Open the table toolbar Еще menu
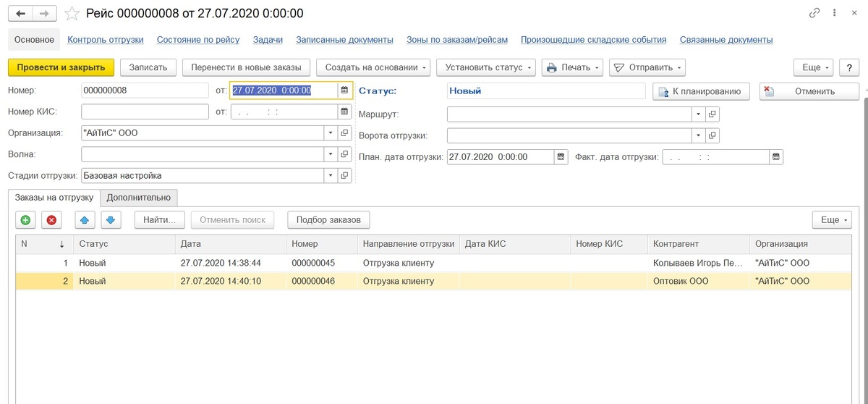Screen dimensions: 868x404 (x=833, y=220)
